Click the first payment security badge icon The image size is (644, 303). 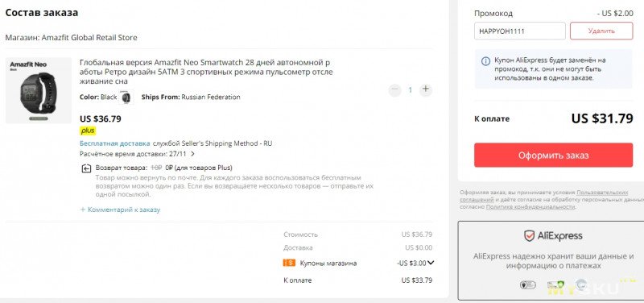click(x=528, y=284)
